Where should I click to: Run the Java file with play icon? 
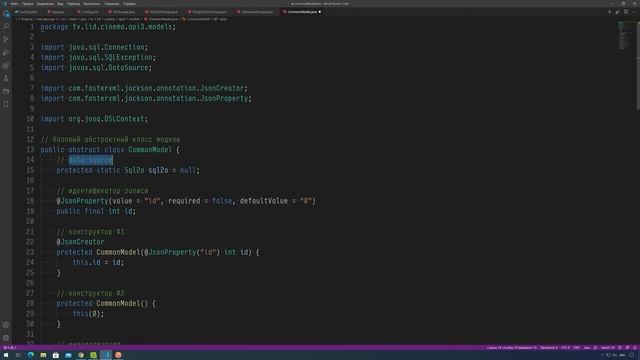pos(609,12)
